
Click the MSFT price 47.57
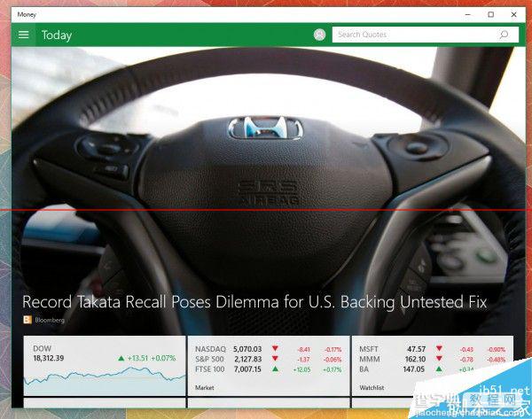[x=417, y=349]
